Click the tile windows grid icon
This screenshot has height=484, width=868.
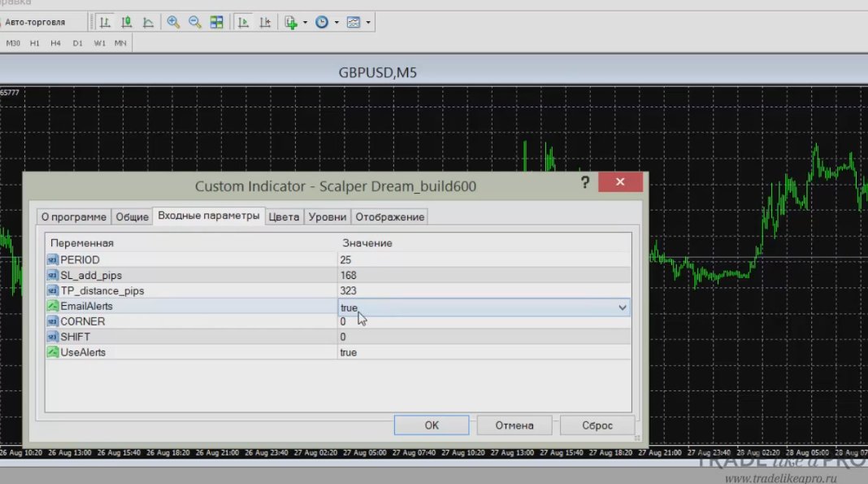[x=216, y=22]
